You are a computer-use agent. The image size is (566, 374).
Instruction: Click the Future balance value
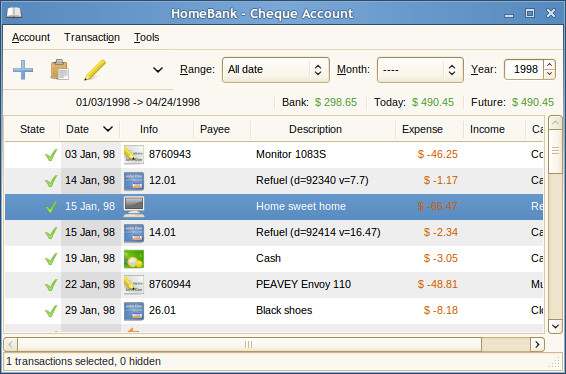(x=533, y=103)
